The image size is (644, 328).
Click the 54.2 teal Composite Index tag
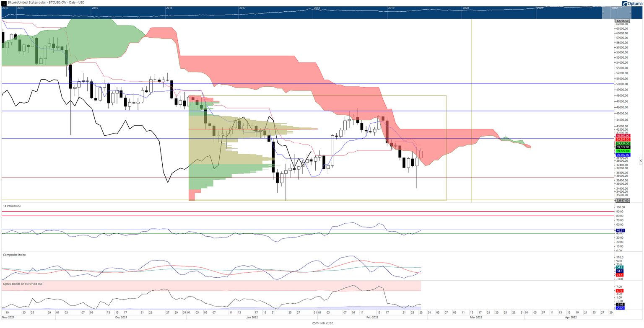(620, 267)
